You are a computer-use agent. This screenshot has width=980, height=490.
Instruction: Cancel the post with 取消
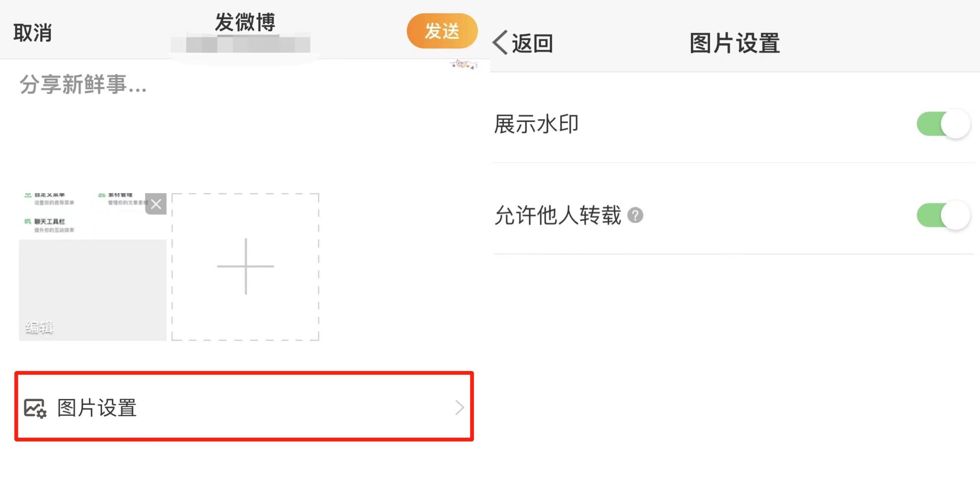coord(33,33)
